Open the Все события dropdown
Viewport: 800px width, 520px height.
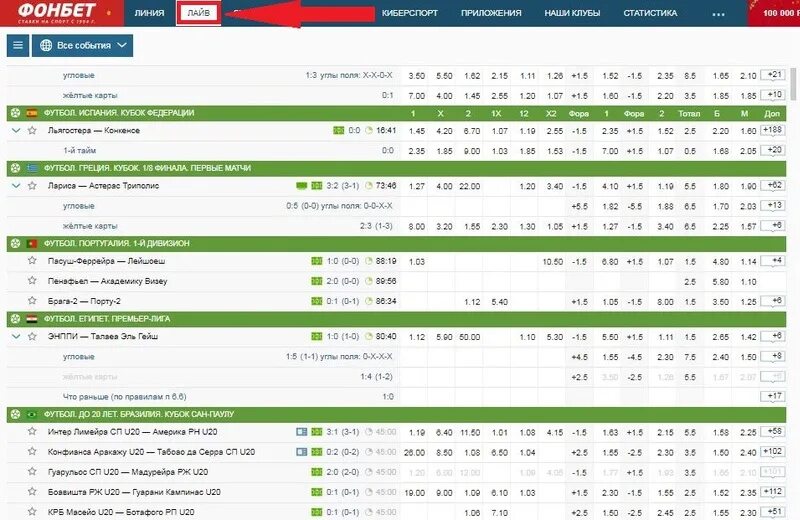tap(83, 45)
